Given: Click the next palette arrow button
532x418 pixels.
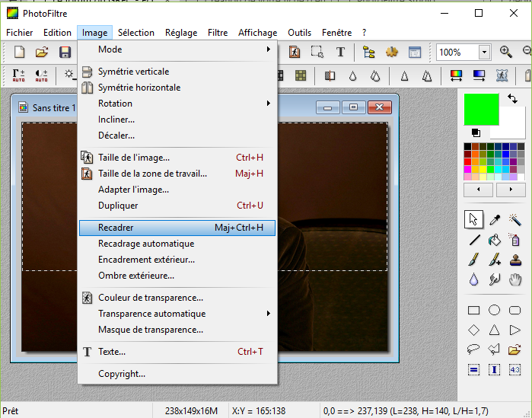Looking at the screenshot, I should pos(511,190).
